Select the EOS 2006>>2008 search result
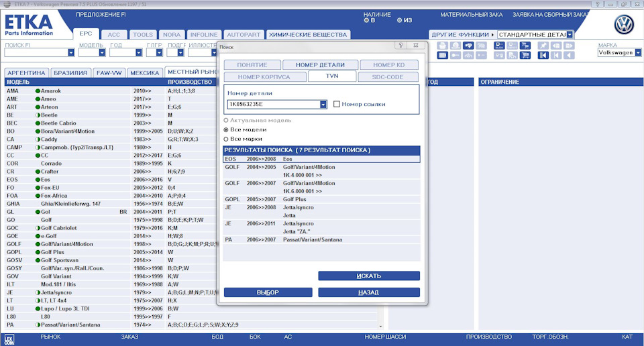Screen dimensions: 644x346 pyautogui.click(x=321, y=159)
